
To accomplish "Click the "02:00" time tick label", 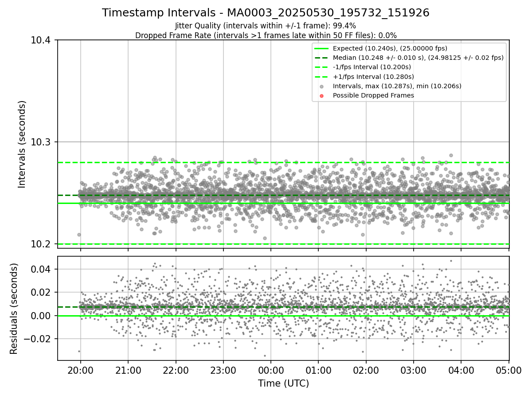I will tap(366, 370).
